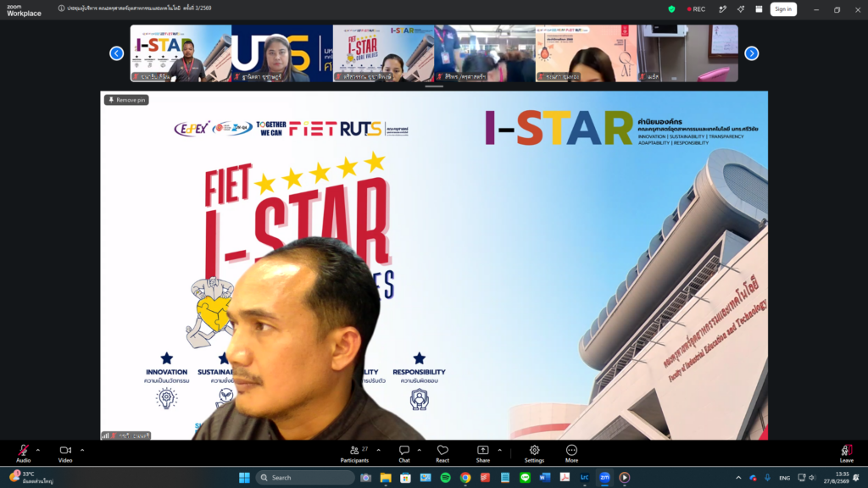Select the first participant thumbnail with I-STAR background
This screenshot has width=868, height=488.
[181, 53]
